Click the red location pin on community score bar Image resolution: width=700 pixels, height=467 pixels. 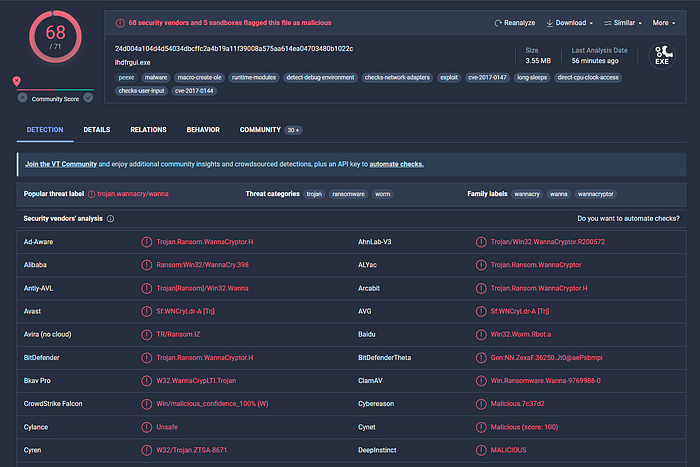(x=17, y=81)
